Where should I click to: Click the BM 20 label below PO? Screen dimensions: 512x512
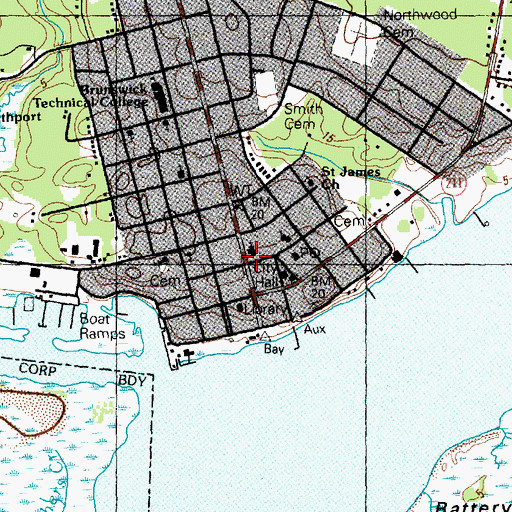point(320,287)
